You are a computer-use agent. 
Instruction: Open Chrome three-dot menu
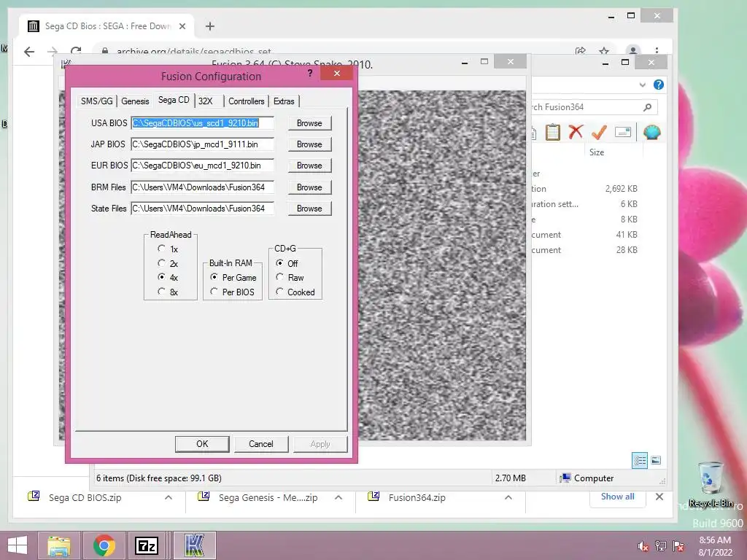pos(657,50)
